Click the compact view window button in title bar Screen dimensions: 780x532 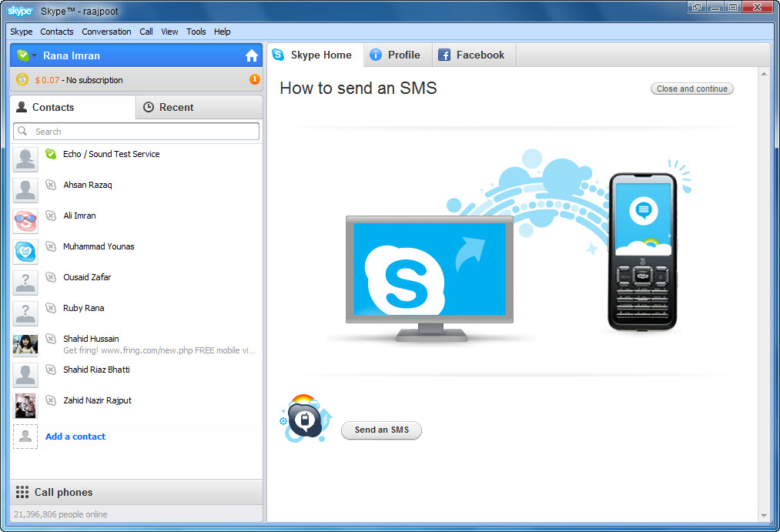click(x=697, y=6)
